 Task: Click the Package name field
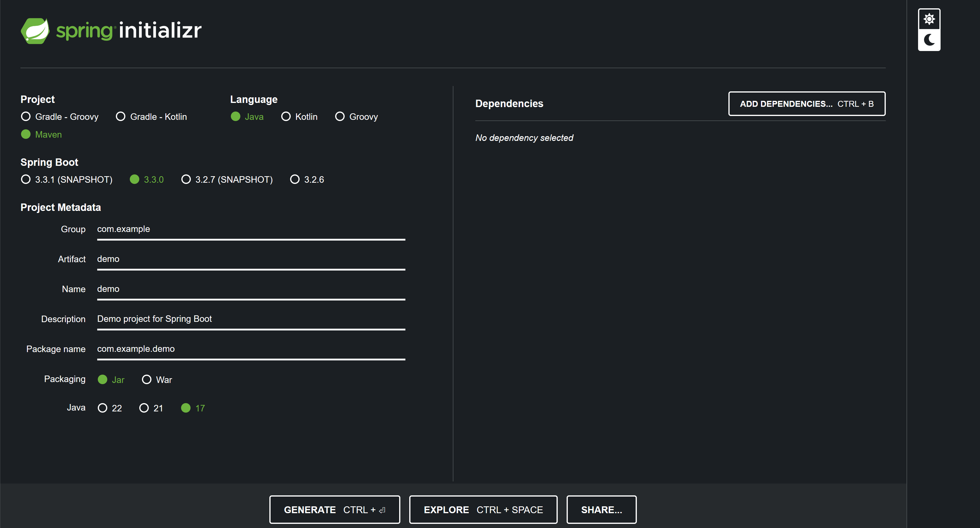tap(251, 349)
